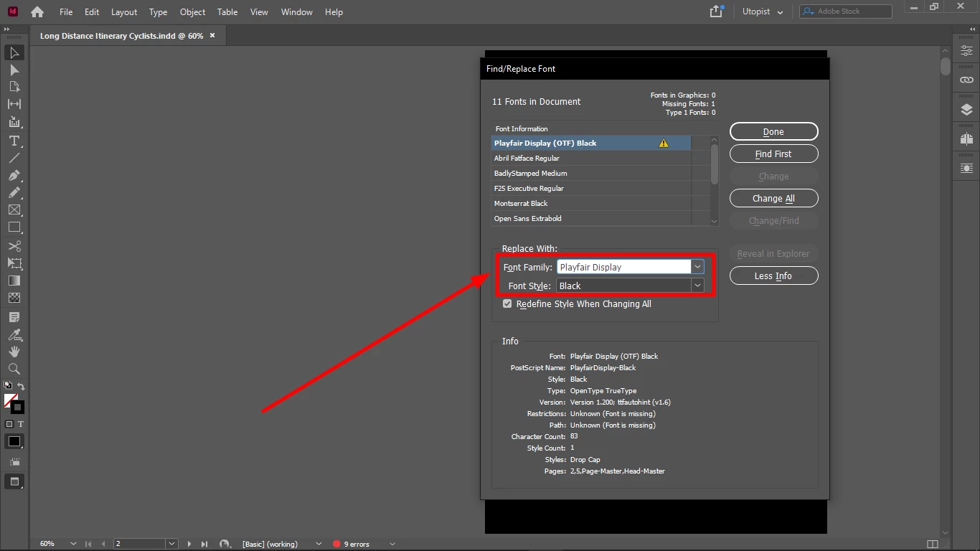Image resolution: width=980 pixels, height=551 pixels.
Task: Select the Gradient Feather tool
Action: point(14,298)
